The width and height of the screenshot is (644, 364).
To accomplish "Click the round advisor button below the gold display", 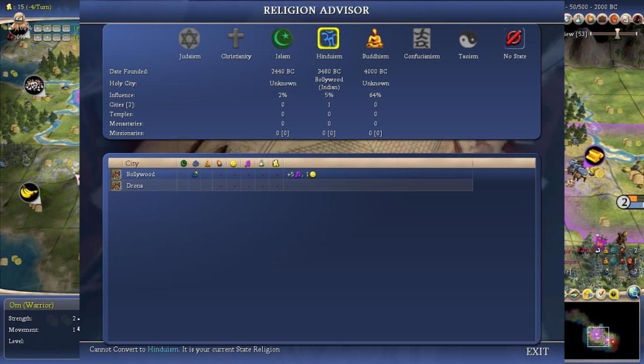I will (19, 18).
